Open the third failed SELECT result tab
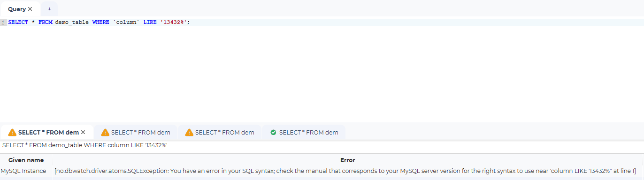Screen dimensions: 644x180 220,132
